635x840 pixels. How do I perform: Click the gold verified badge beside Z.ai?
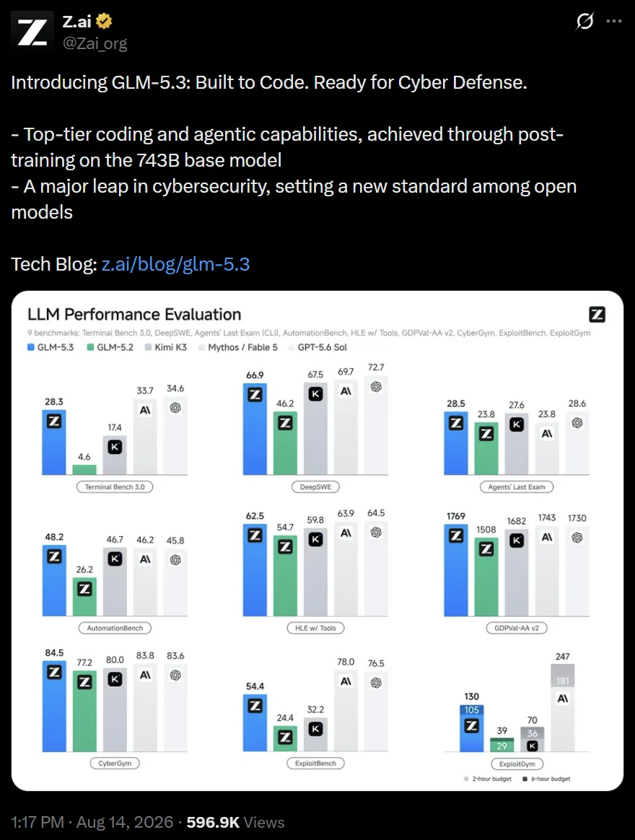click(104, 22)
